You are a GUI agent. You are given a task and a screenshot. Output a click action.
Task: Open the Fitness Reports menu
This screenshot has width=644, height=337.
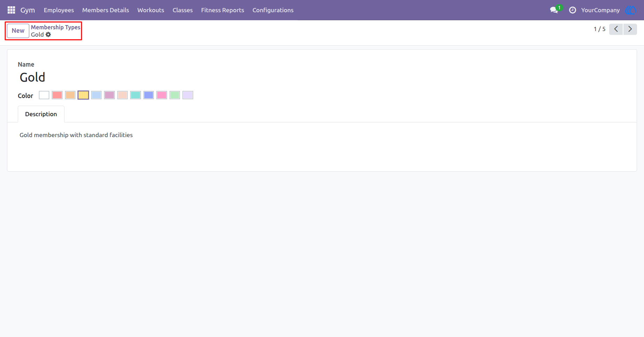click(223, 10)
